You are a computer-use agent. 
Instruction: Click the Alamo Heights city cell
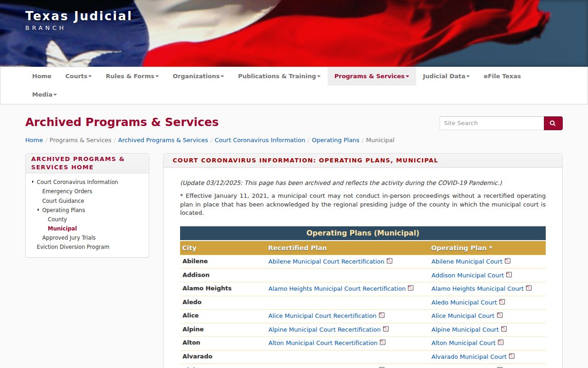[x=223, y=288]
